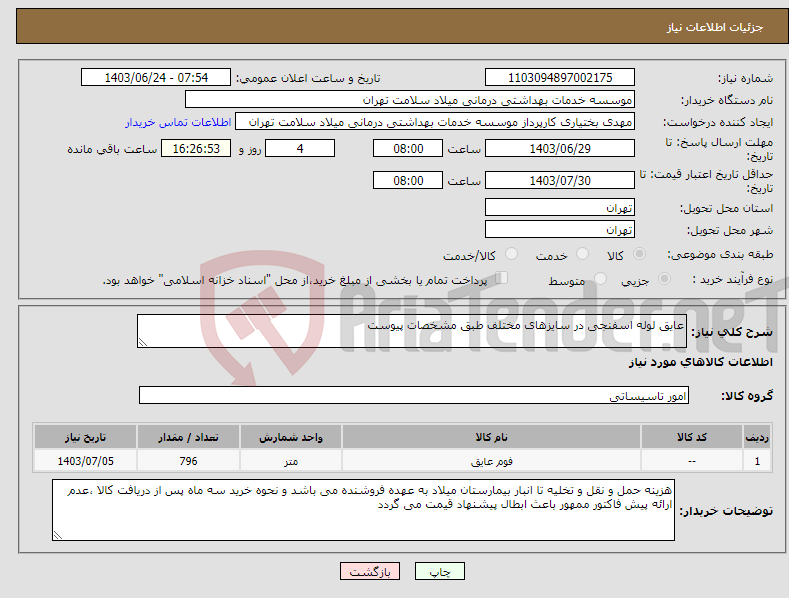Click the request creator name field
This screenshot has height=598, width=789.
435,122
